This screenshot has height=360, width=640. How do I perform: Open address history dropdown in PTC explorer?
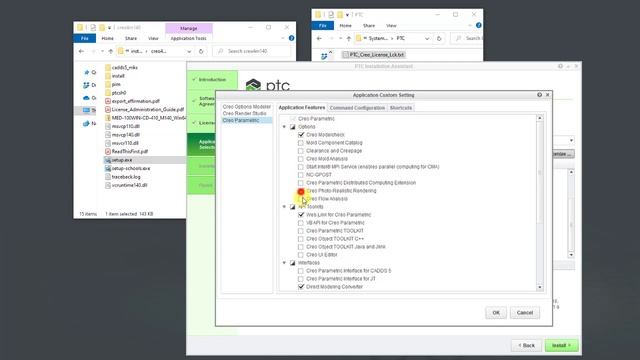(x=427, y=38)
